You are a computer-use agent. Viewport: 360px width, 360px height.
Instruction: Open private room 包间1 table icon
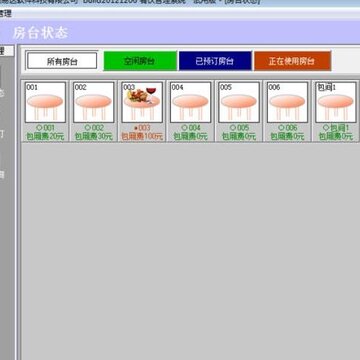pyautogui.click(x=336, y=102)
